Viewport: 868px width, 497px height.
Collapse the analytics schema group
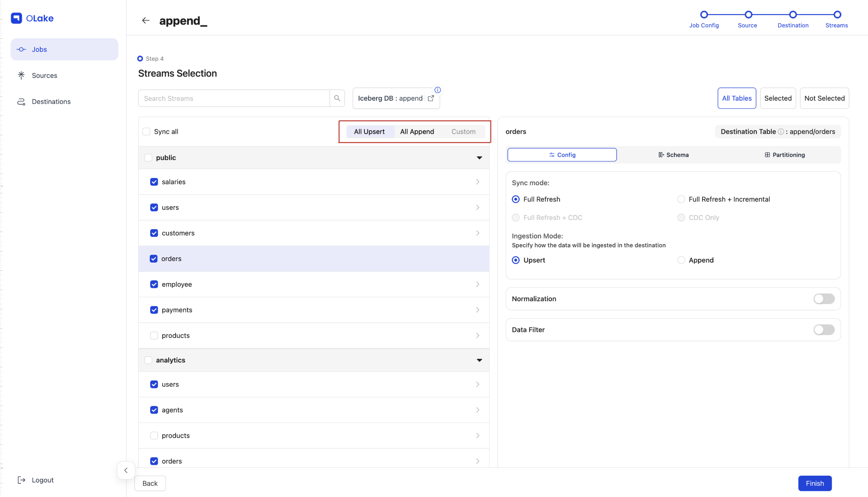point(479,360)
